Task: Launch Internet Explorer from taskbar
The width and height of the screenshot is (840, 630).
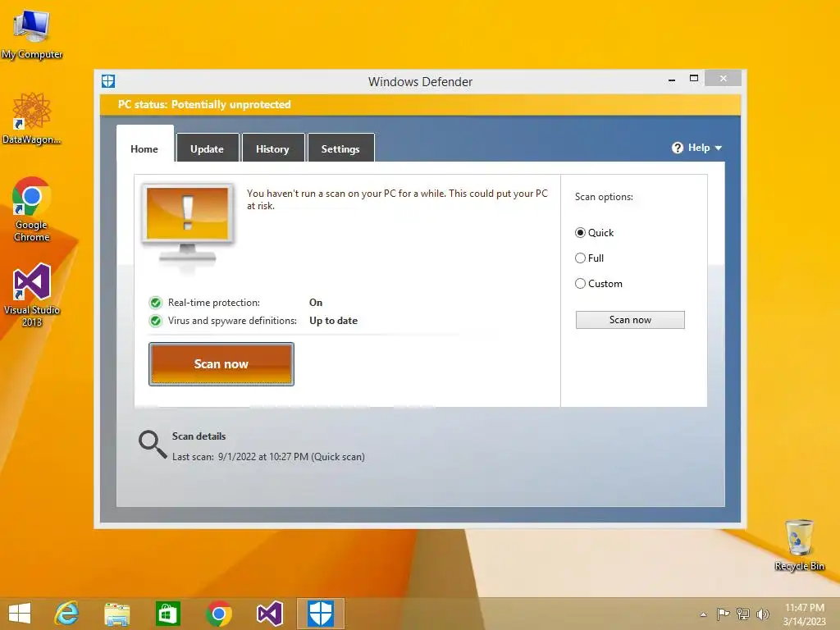Action: pos(66,614)
